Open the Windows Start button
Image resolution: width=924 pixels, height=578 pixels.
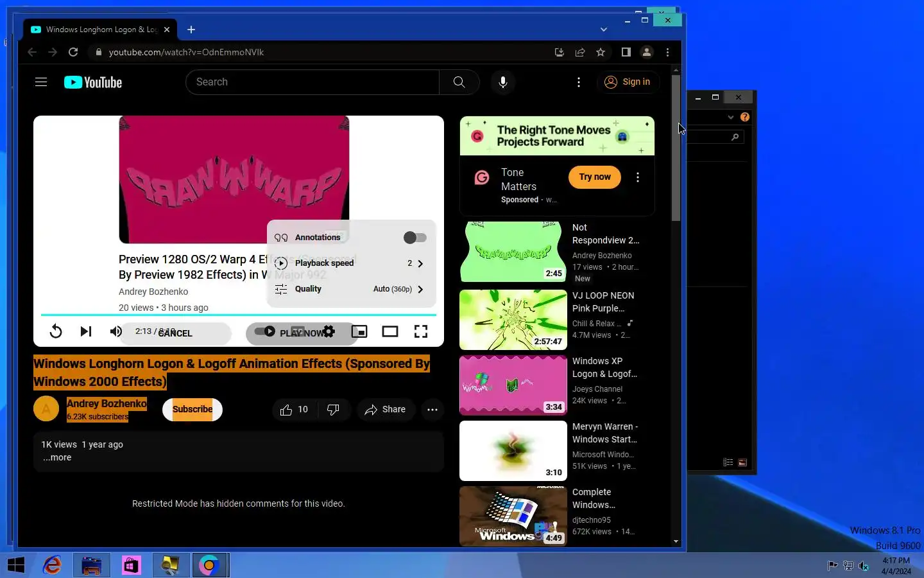click(15, 565)
